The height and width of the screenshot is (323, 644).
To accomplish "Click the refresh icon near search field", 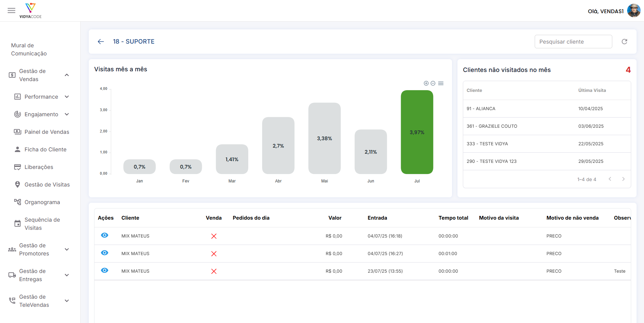I will pos(624,42).
